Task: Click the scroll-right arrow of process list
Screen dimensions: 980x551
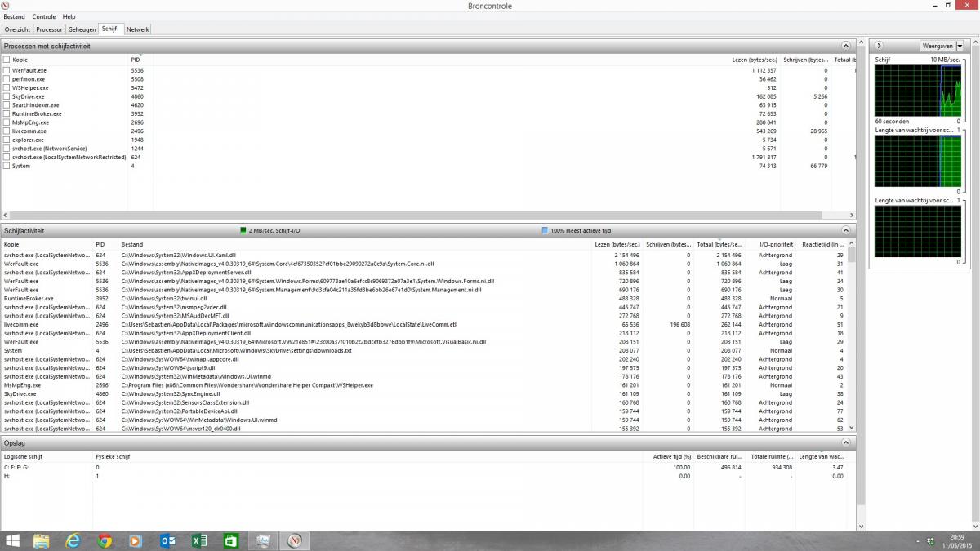Action: [851, 216]
